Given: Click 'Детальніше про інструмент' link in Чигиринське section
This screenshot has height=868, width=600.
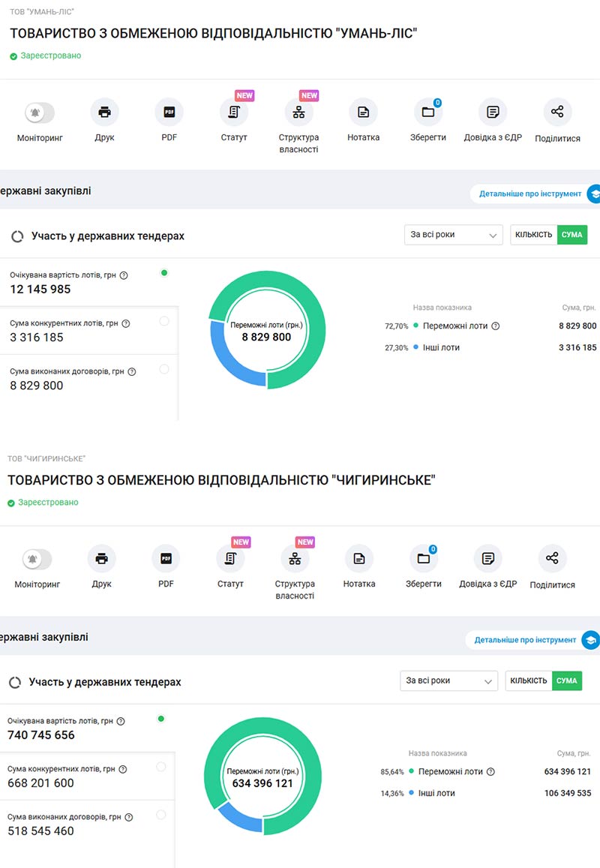Looking at the screenshot, I should (525, 640).
